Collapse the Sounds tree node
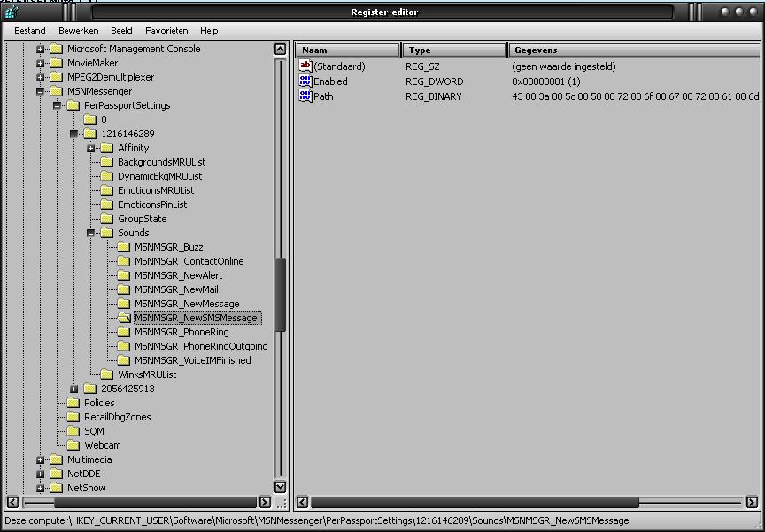The width and height of the screenshot is (765, 532). coord(90,233)
